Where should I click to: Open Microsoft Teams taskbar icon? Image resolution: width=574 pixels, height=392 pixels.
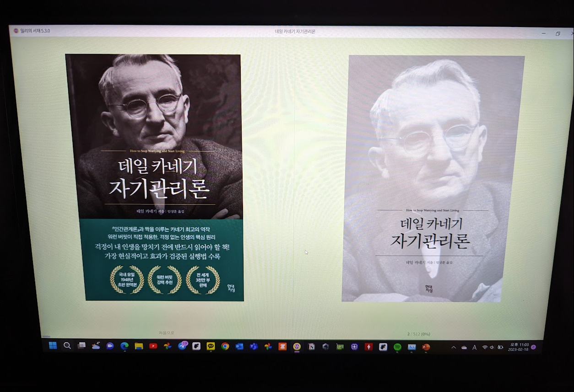(x=254, y=347)
